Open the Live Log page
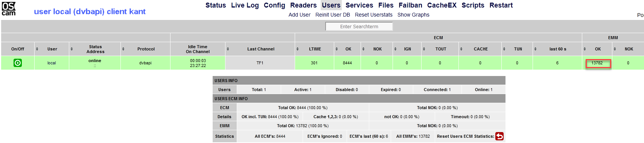The width and height of the screenshot is (644, 143). (x=245, y=5)
